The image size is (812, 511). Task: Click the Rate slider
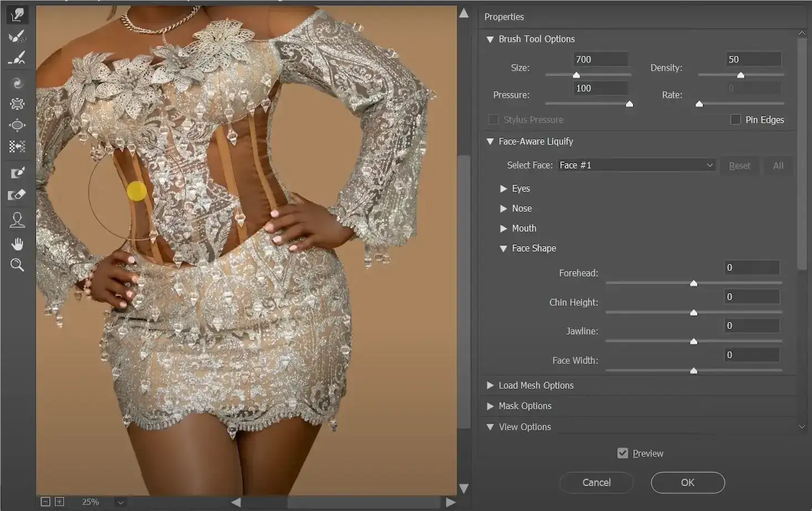(x=741, y=103)
